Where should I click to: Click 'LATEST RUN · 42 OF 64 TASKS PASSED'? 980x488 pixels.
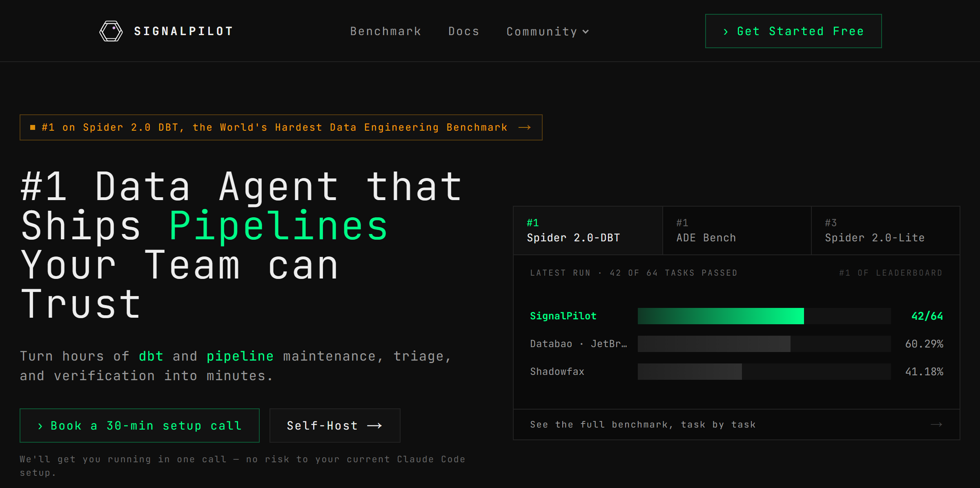(x=634, y=273)
